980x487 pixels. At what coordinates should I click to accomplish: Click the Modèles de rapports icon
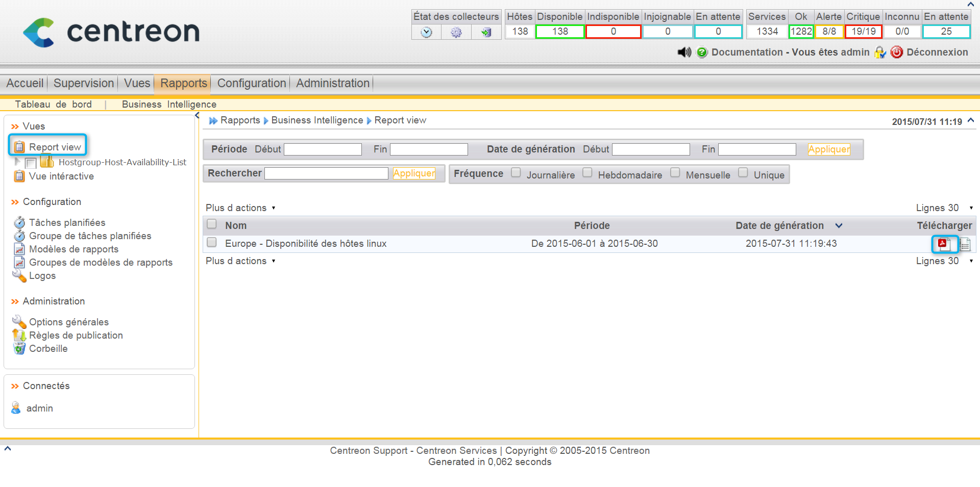(x=19, y=249)
